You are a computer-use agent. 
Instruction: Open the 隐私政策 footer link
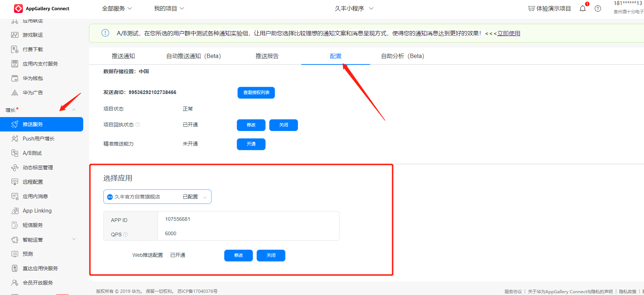pyautogui.click(x=628, y=291)
